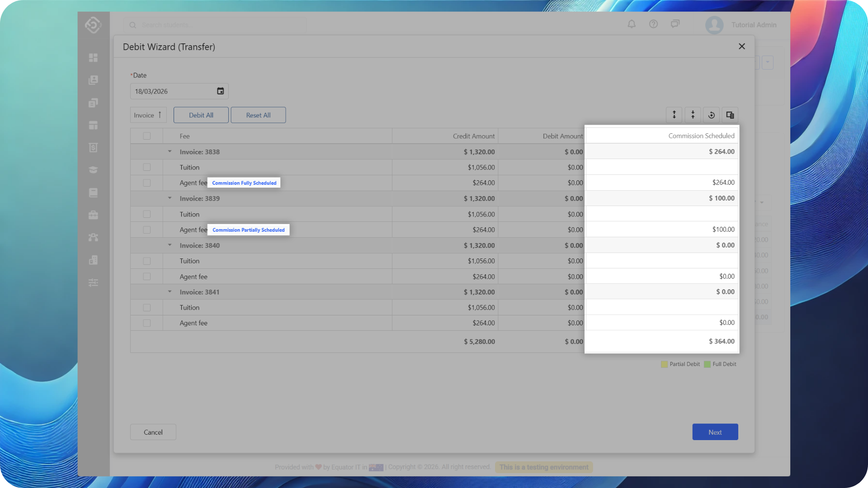Open the notifications bell
The height and width of the screenshot is (488, 868).
pos(632,24)
